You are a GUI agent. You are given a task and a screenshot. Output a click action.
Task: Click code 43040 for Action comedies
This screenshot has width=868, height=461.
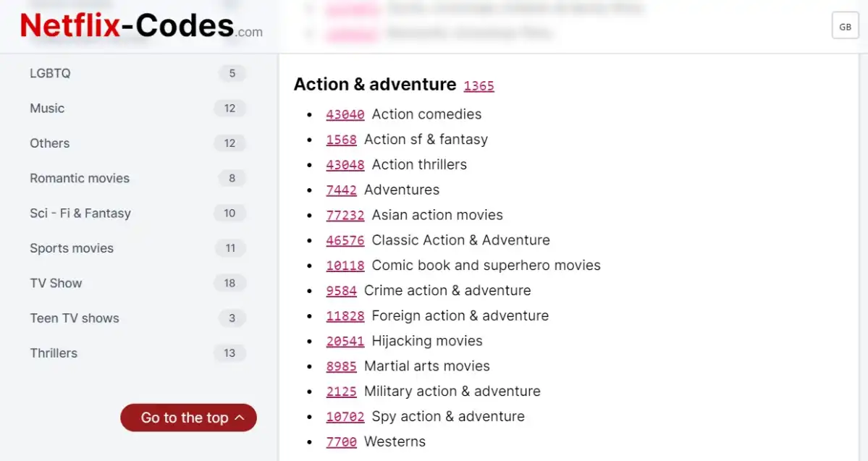[345, 114]
